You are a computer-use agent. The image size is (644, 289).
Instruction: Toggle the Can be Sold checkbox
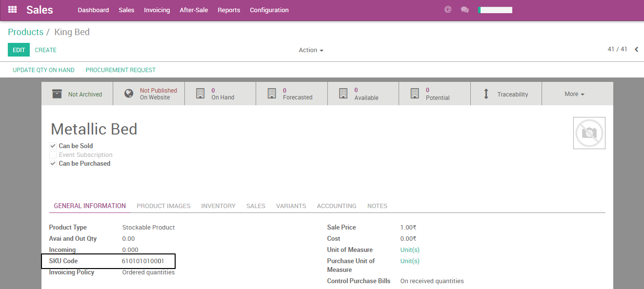click(53, 146)
